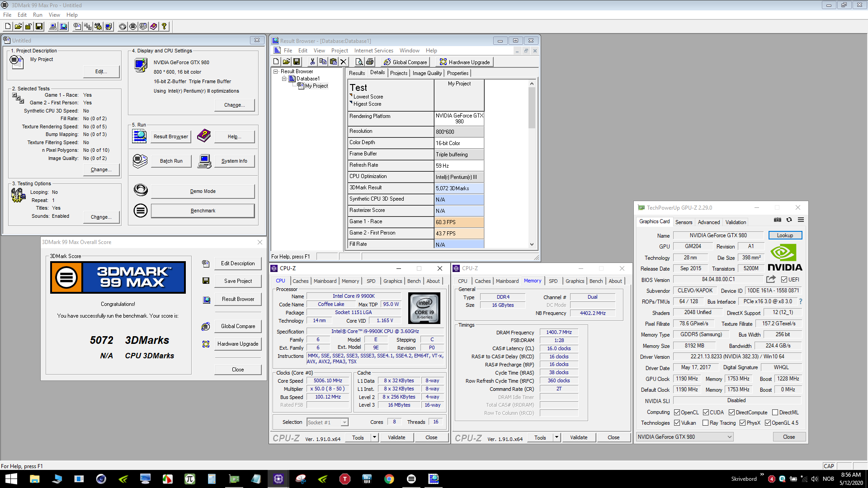
Task: Click the Hardware Upgrade toolbar button
Action: [465, 62]
